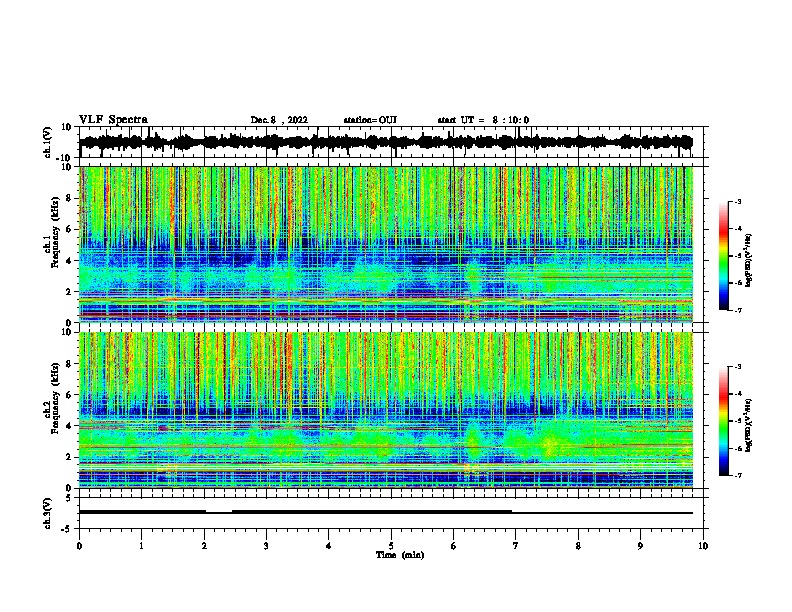
Task: Click the date text "Dec. 8, 2022"
Action: [279, 120]
